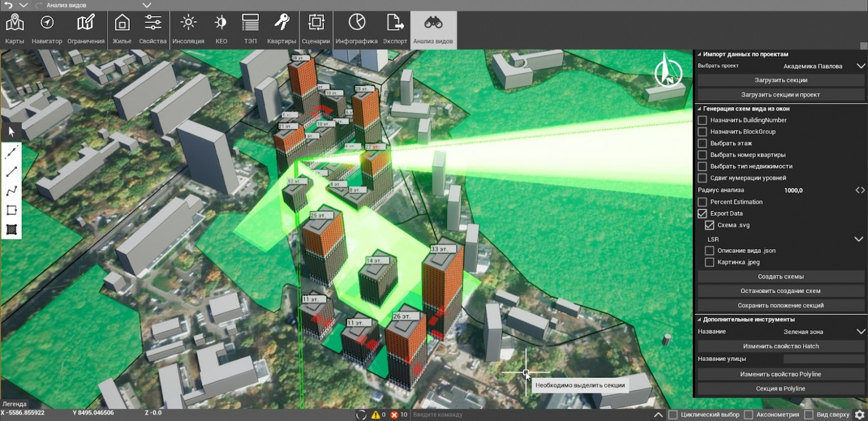Image resolution: width=868 pixels, height=421 pixels.
Task: Click the settings gear in status bar
Action: [x=860, y=414]
